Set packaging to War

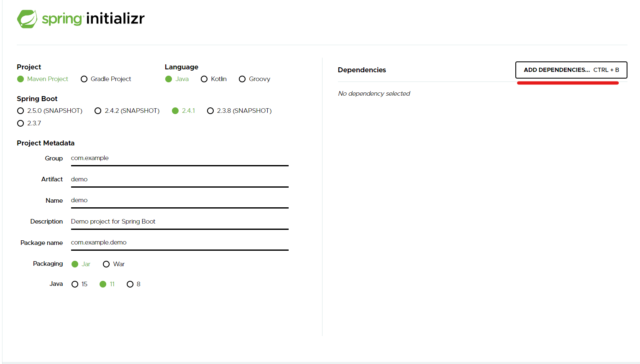[114, 264]
